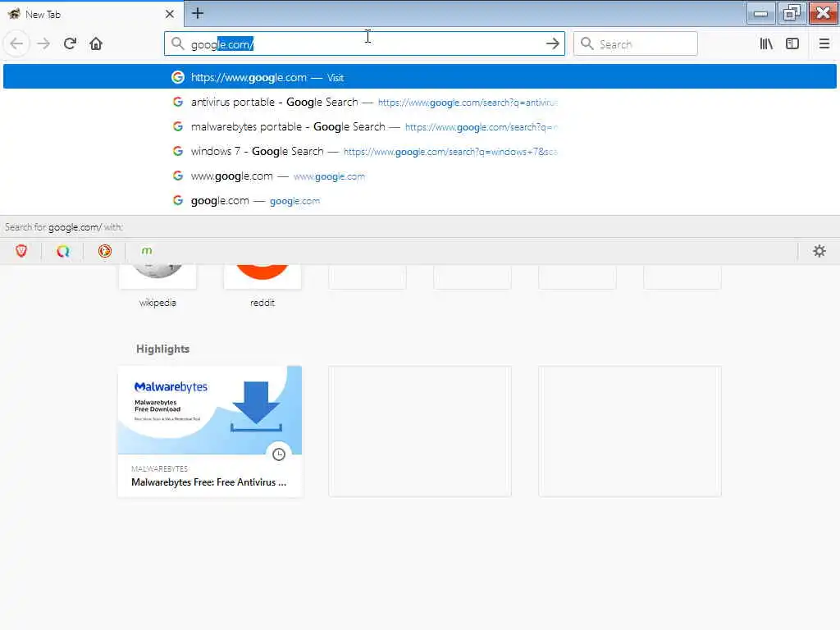
Task: Click into the address bar field
Action: [364, 43]
